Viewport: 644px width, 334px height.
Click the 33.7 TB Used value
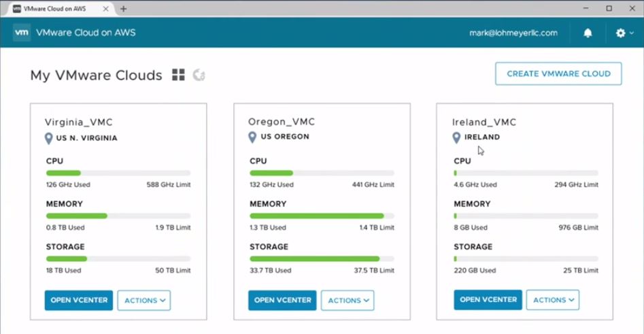(270, 270)
